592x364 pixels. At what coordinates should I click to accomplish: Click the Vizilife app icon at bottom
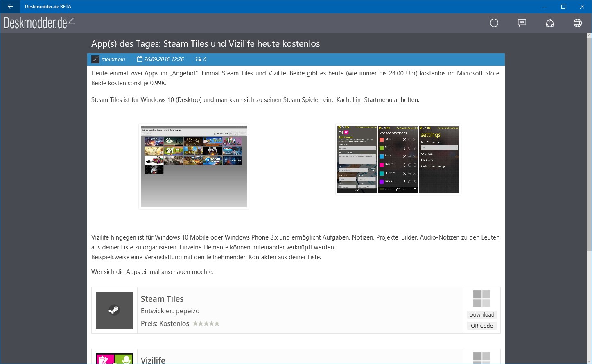click(114, 358)
